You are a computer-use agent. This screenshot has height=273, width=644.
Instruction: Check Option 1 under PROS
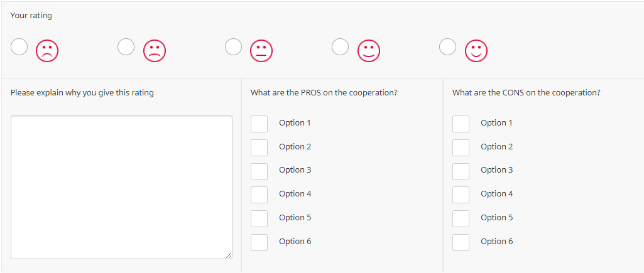(x=259, y=124)
